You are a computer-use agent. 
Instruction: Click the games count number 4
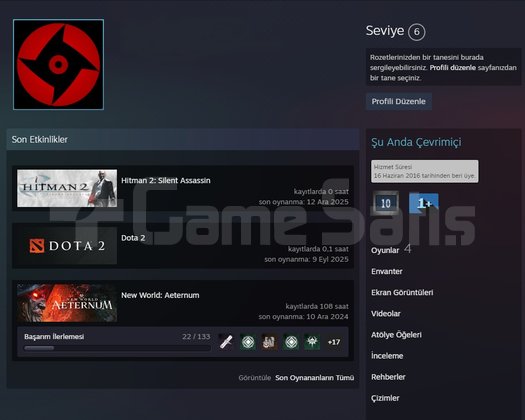pyautogui.click(x=407, y=249)
